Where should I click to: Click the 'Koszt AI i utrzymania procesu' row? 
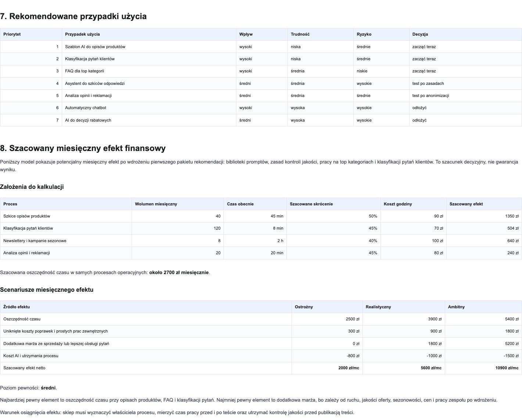[261, 356]
